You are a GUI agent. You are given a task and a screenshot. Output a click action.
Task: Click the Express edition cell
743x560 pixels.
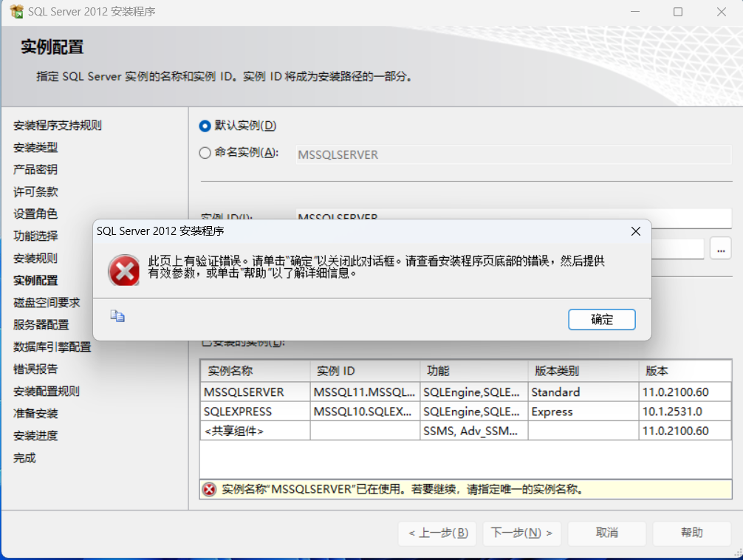click(x=583, y=412)
